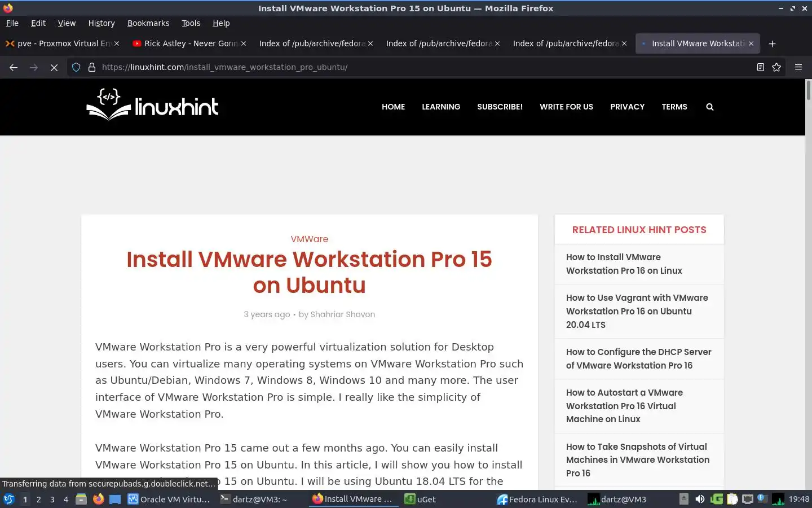Viewport: 812px width, 508px height.
Task: Launch file manager from taskbar quick launch
Action: click(x=81, y=499)
